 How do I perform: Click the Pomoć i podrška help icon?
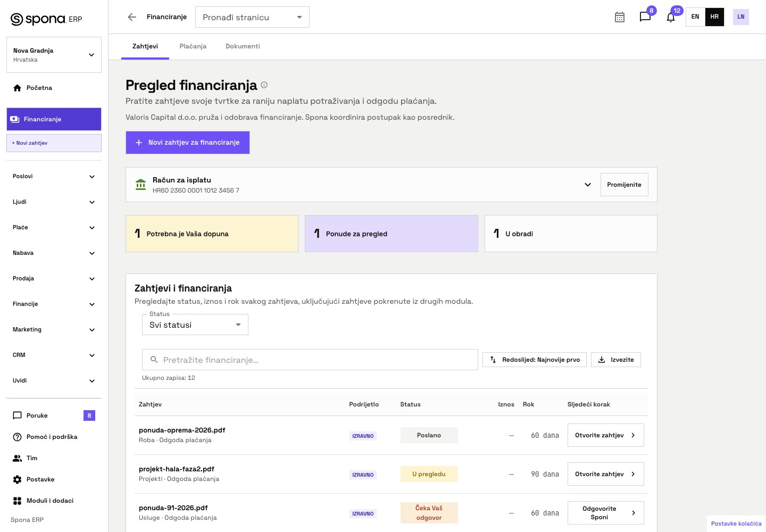click(x=18, y=437)
